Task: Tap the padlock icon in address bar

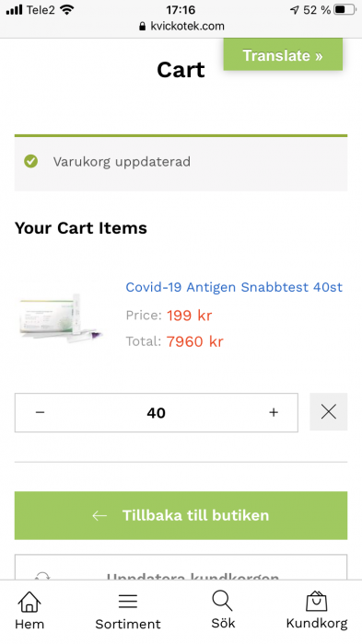Action: point(143,27)
